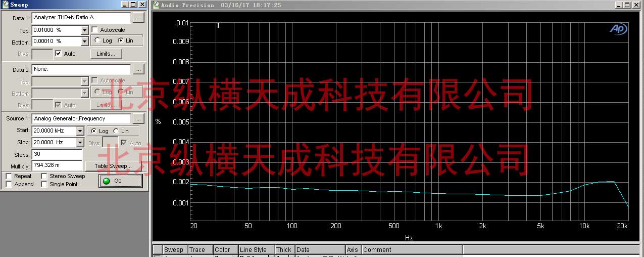Toggle Data 1 Divs Auto checkbox
Screen dimensions: 644x257
(x=58, y=53)
